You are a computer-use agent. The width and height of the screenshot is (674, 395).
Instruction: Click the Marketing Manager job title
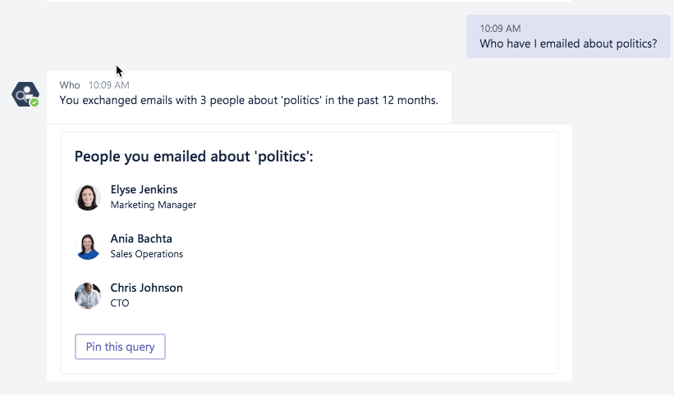[153, 205]
